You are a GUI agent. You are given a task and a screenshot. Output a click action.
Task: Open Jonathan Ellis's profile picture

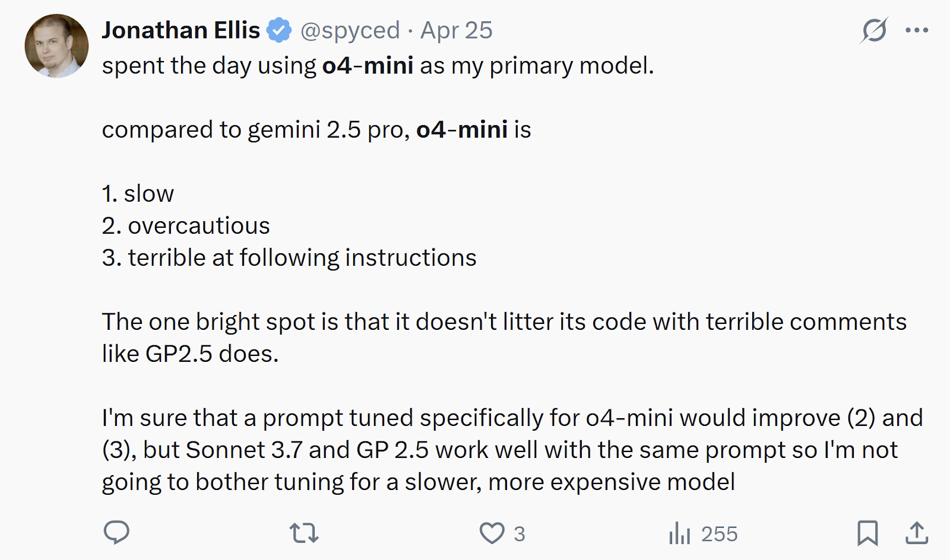(56, 46)
